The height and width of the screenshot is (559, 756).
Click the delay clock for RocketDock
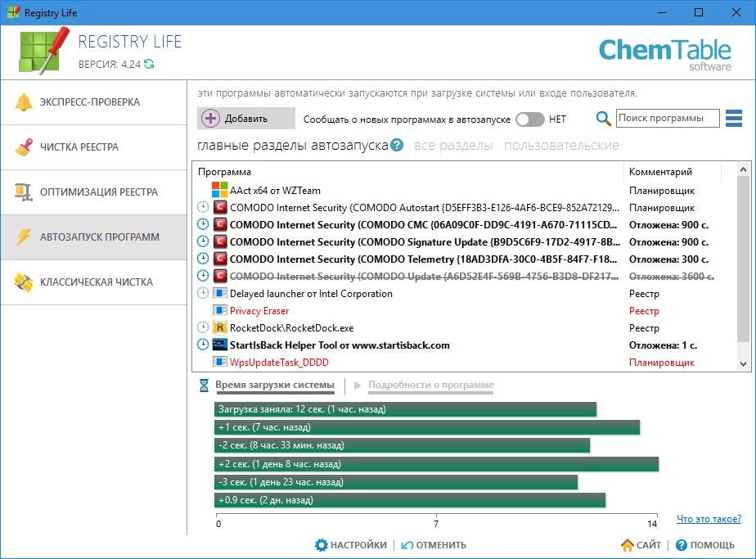203,327
